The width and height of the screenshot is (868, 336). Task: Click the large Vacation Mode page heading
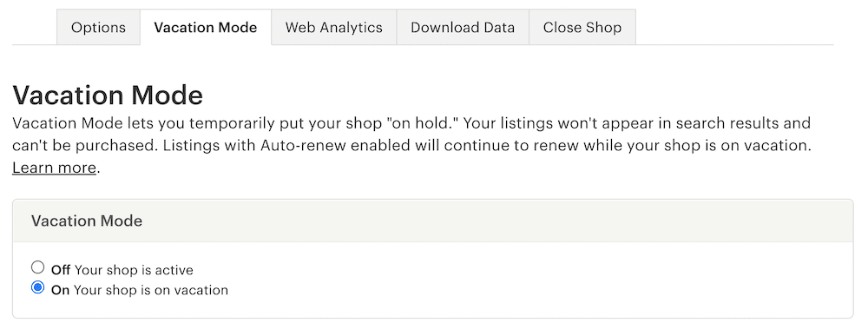coord(108,96)
